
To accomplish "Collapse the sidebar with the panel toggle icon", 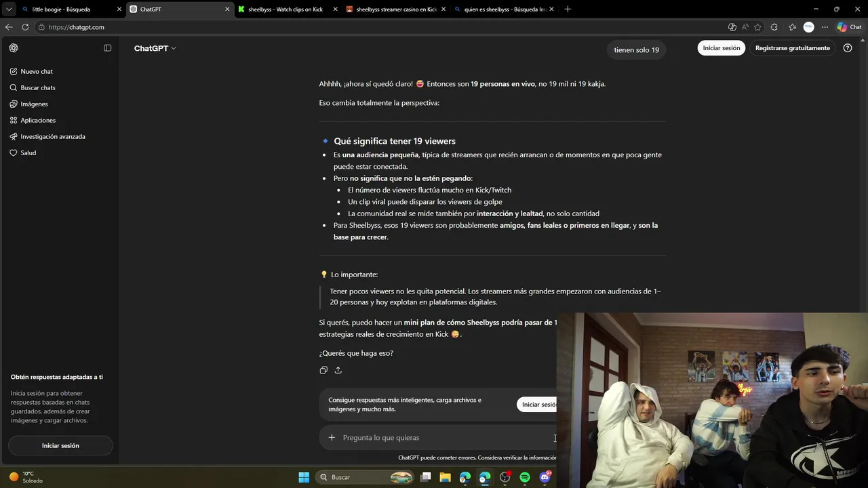I will point(107,48).
